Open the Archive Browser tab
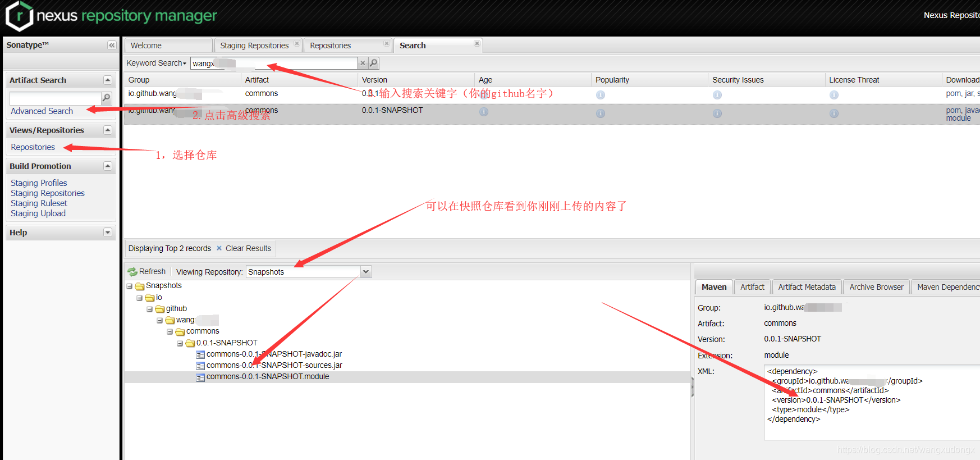 [876, 287]
